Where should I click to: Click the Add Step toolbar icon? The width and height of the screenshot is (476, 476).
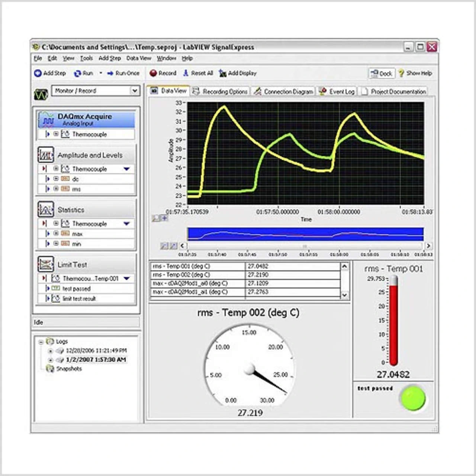point(38,73)
